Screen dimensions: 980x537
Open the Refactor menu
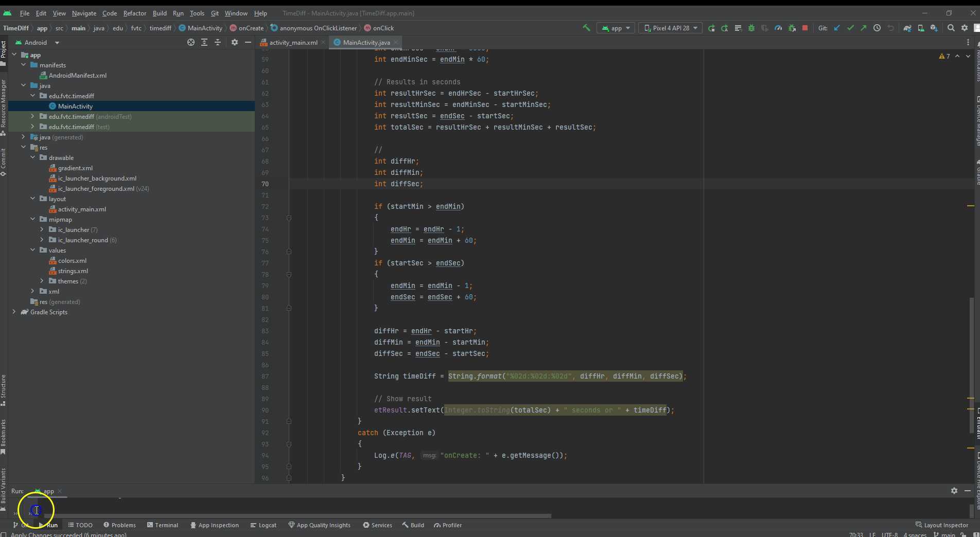pyautogui.click(x=134, y=13)
